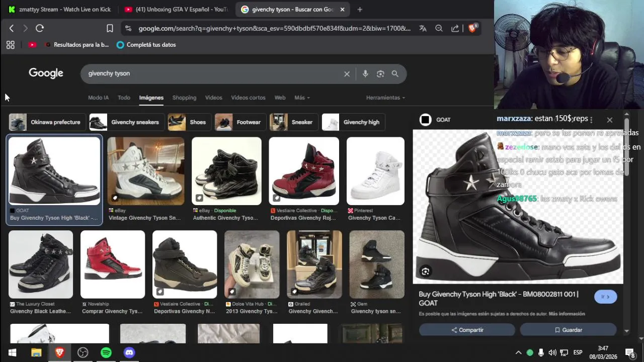The image size is (644, 362).
Task: Open Pinterest white Givenchy Tyson thumbnail
Action: click(375, 171)
